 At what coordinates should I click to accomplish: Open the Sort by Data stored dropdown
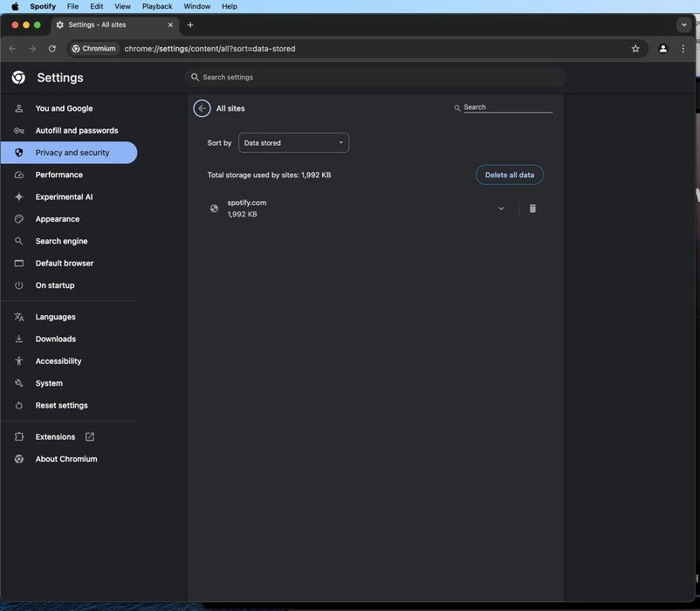293,143
